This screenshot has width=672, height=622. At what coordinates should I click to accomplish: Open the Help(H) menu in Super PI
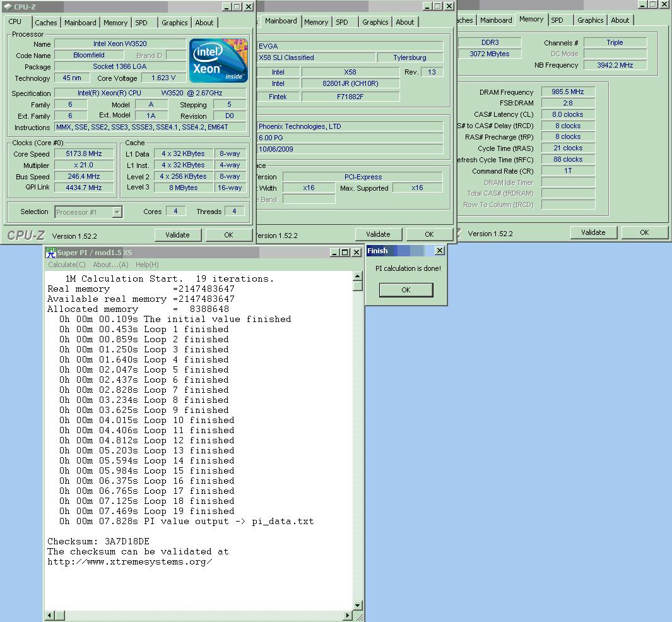click(147, 265)
